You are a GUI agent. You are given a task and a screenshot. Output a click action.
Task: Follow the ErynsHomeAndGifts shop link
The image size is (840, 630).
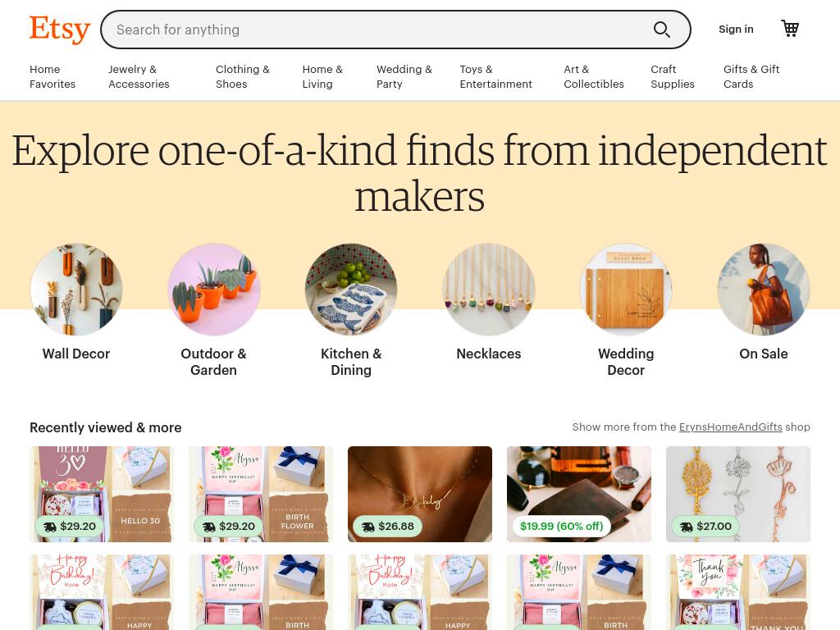click(731, 427)
